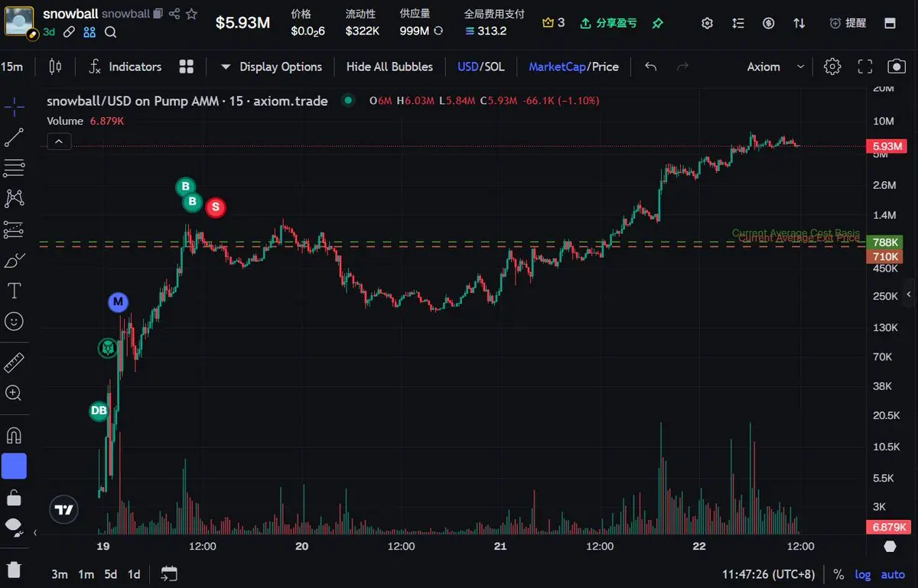The width and height of the screenshot is (918, 588).
Task: Toggle the bottom panel layout icon
Action: [890, 23]
